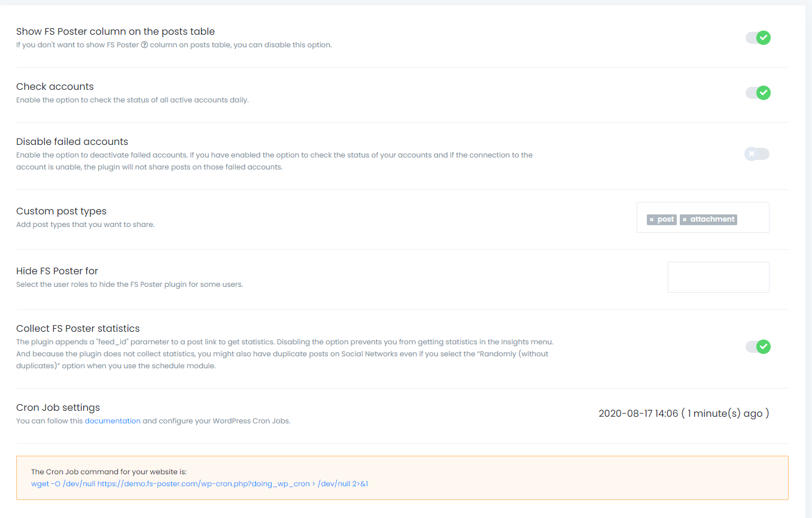The width and height of the screenshot is (812, 518).
Task: Click the 'attachment' tag label
Action: [x=712, y=219]
